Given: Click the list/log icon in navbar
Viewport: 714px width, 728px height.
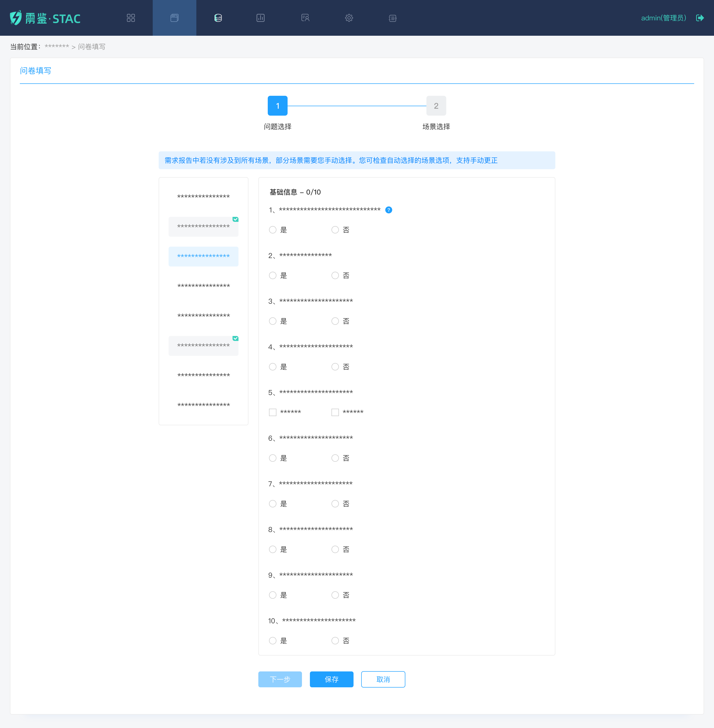Looking at the screenshot, I should tap(392, 18).
